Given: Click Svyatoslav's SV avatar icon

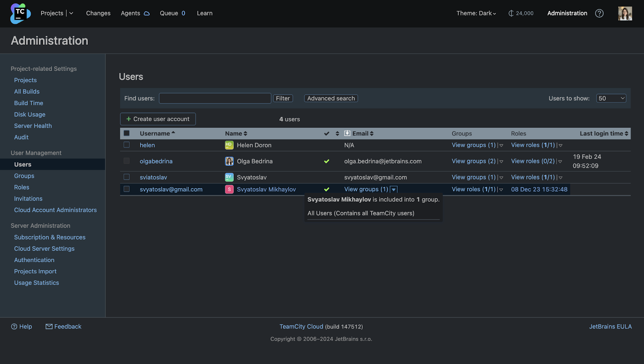Looking at the screenshot, I should click(229, 177).
